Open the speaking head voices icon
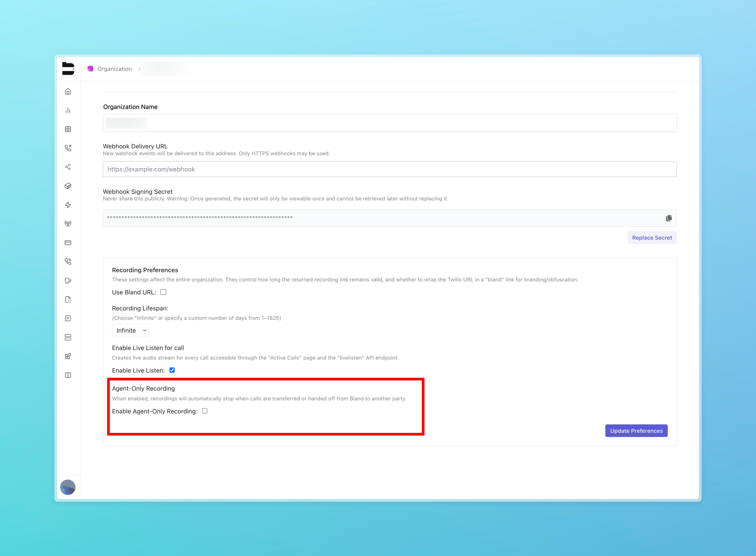Image resolution: width=756 pixels, height=556 pixels. pyautogui.click(x=68, y=281)
